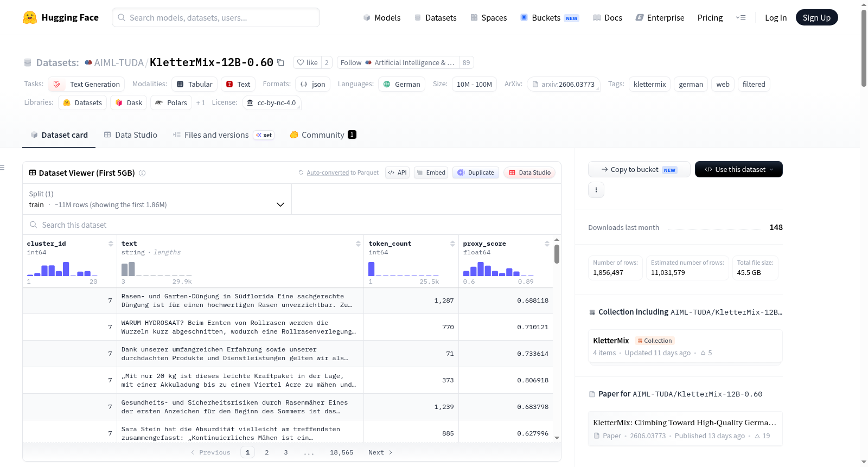Click the Hugging Face logo icon
Image resolution: width=868 pixels, height=467 pixels.
(x=30, y=17)
